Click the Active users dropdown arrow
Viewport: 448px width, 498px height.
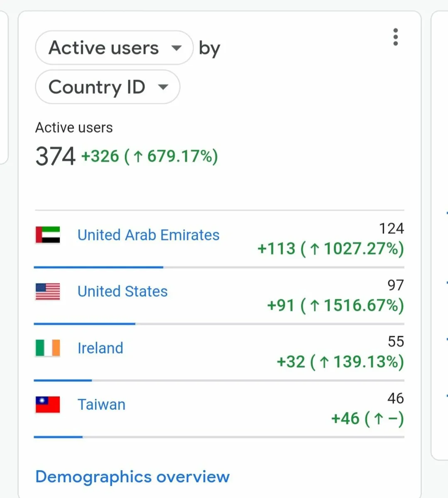(176, 48)
